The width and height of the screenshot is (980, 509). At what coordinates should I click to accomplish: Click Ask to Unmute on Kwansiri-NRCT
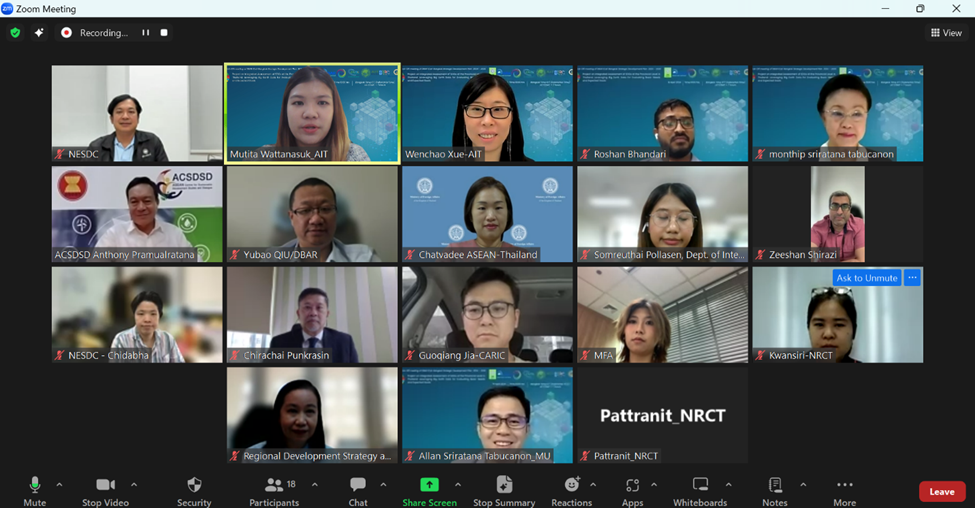pyautogui.click(x=867, y=278)
